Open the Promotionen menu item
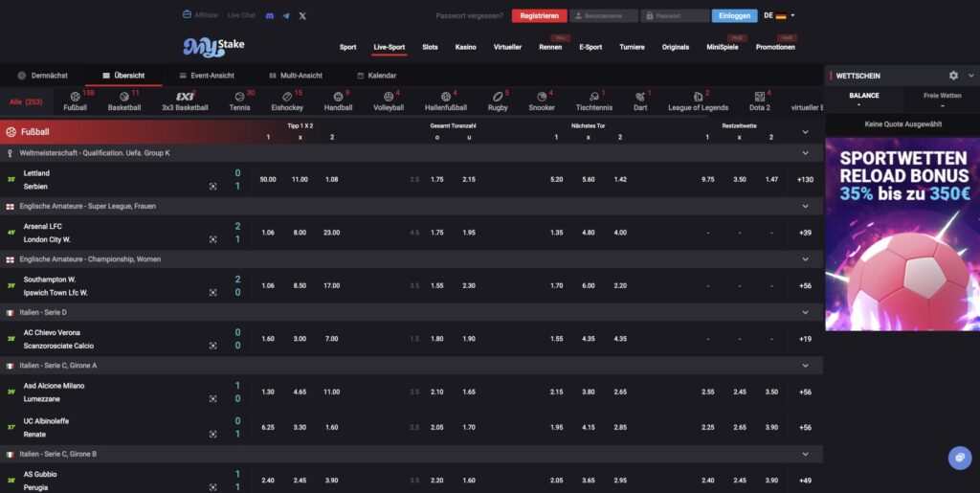The image size is (980, 493). click(x=775, y=47)
